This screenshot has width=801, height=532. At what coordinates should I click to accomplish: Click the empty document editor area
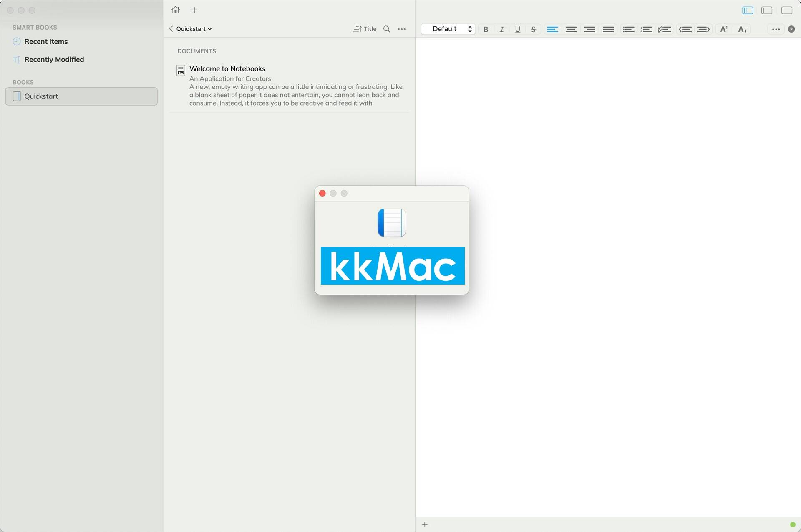pyautogui.click(x=608, y=277)
